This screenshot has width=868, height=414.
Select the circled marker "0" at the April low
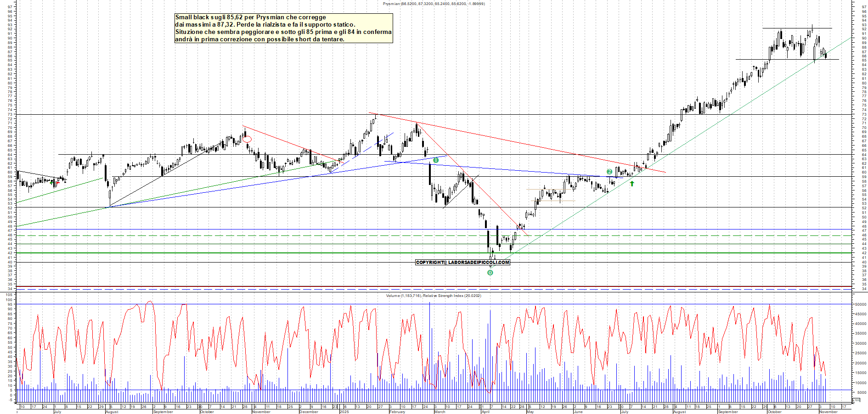490,273
